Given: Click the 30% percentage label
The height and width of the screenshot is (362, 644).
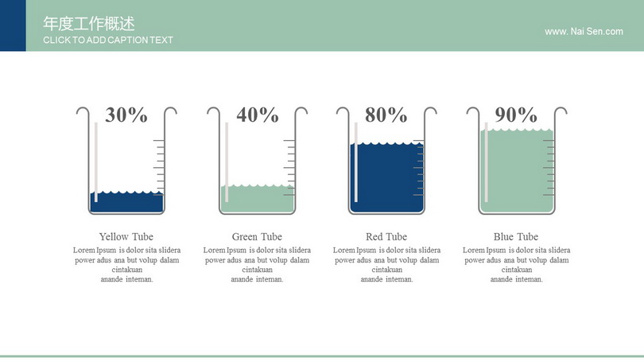Looking at the screenshot, I should 126,115.
